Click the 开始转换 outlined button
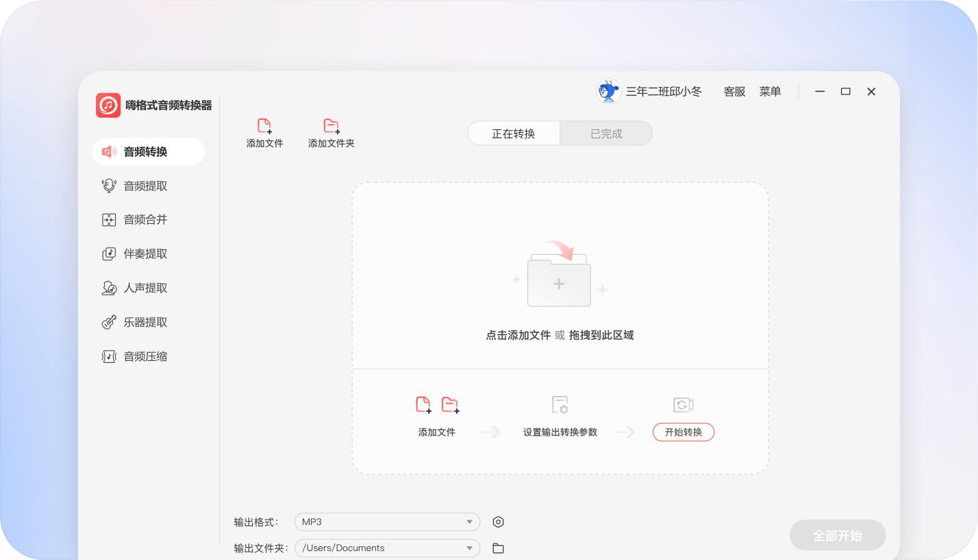Viewport: 978px width, 560px height. [684, 432]
